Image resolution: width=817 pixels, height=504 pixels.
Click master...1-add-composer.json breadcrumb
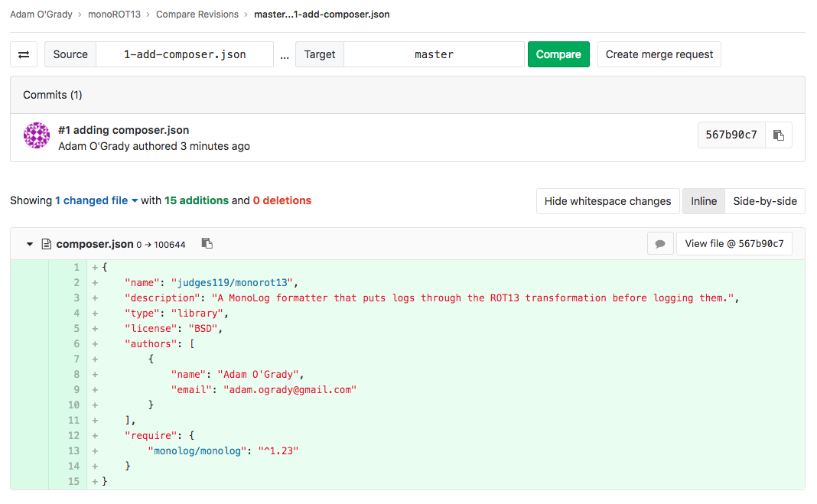tap(321, 14)
